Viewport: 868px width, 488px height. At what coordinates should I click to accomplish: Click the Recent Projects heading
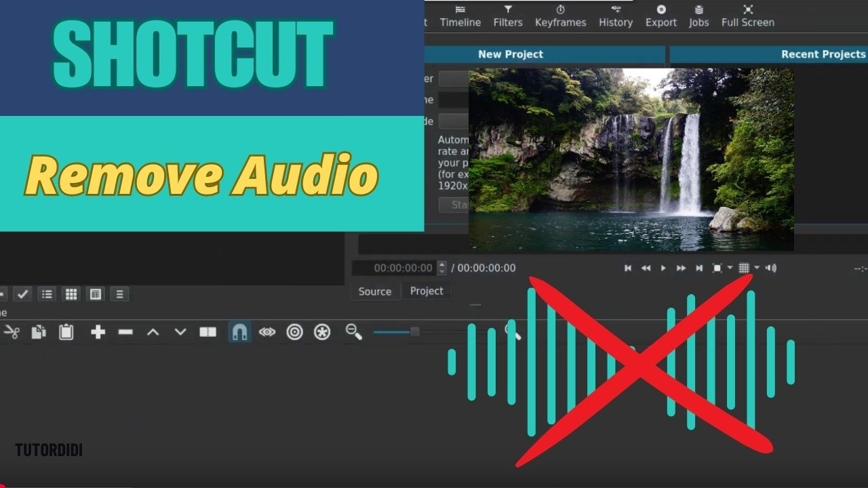point(823,54)
